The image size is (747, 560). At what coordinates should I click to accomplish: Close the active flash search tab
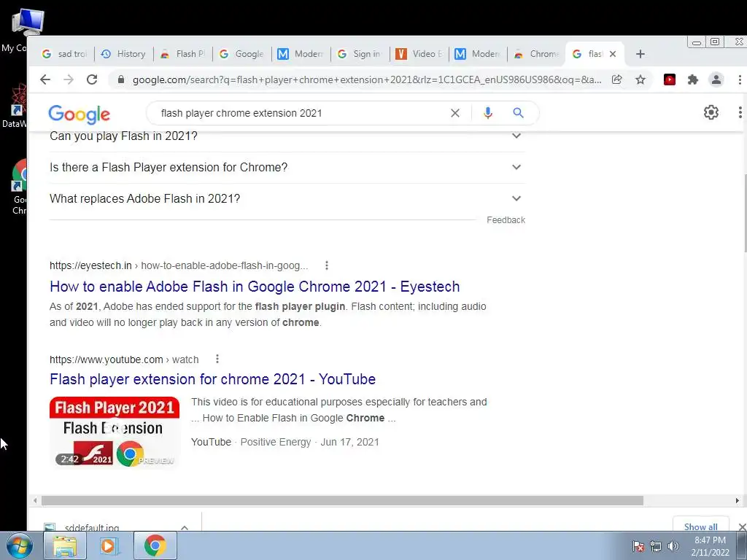(x=613, y=54)
